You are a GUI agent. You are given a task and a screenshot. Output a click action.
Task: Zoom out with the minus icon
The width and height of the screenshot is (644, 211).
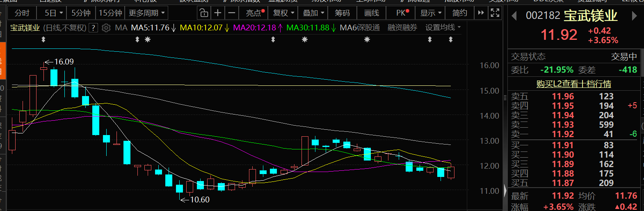(x=232, y=13)
